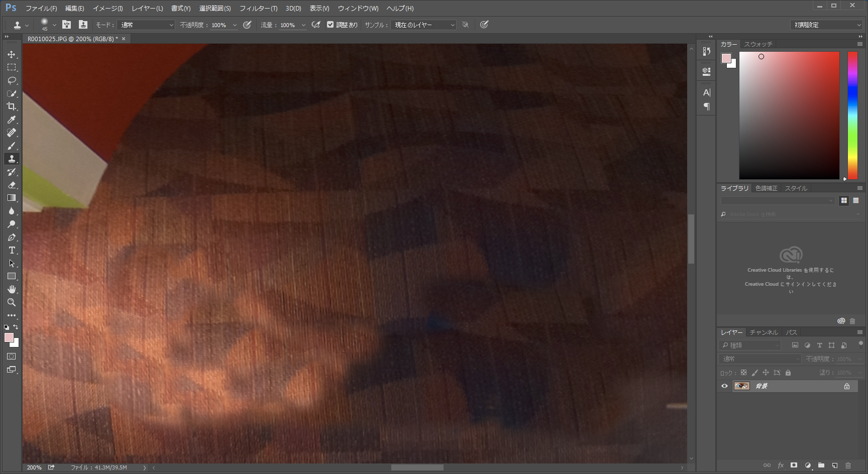The width and height of the screenshot is (868, 474).
Task: Expand the 初期設定 workspace dropdown
Action: (826, 25)
